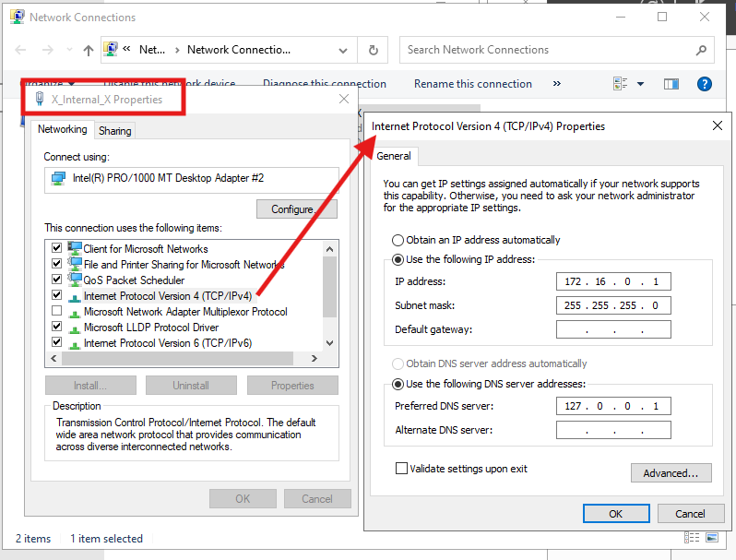
Task: Enable Validate settings upon exit
Action: tap(401, 469)
